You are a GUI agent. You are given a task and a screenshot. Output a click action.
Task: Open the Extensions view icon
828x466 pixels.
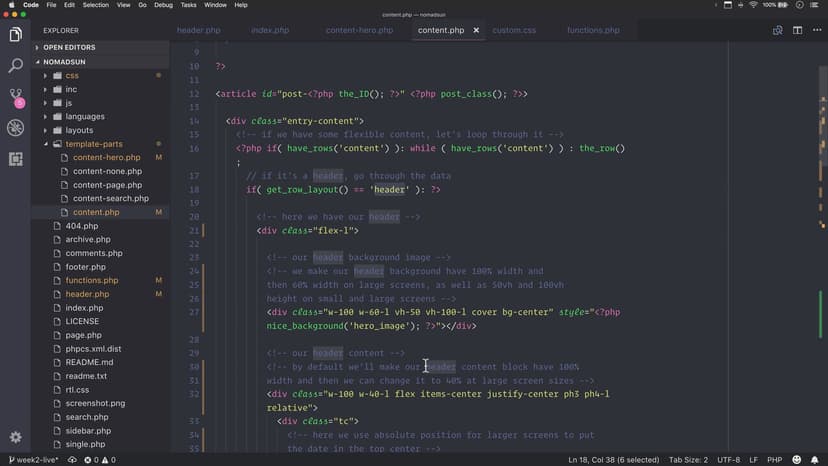[15, 158]
